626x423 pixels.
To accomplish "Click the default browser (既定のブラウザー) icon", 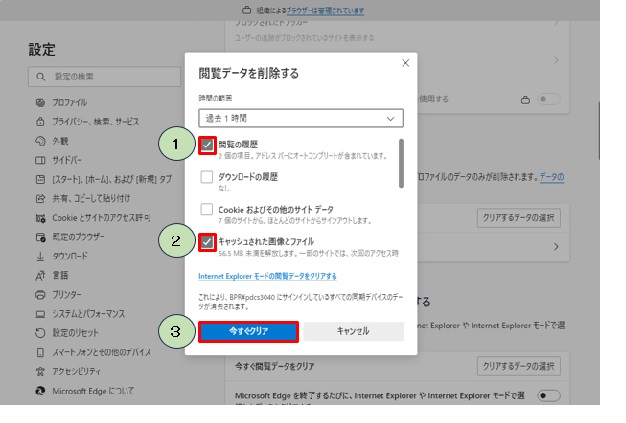I will [40, 237].
